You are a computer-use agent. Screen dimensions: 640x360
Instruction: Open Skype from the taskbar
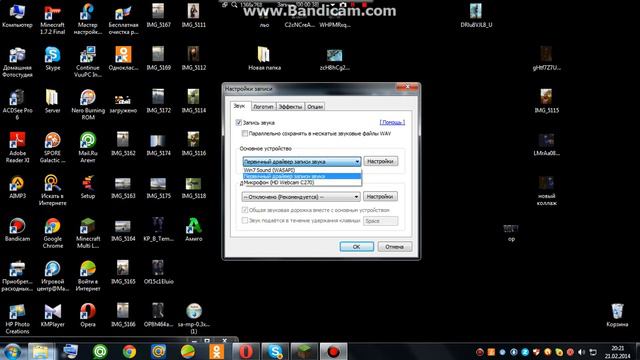(275, 351)
